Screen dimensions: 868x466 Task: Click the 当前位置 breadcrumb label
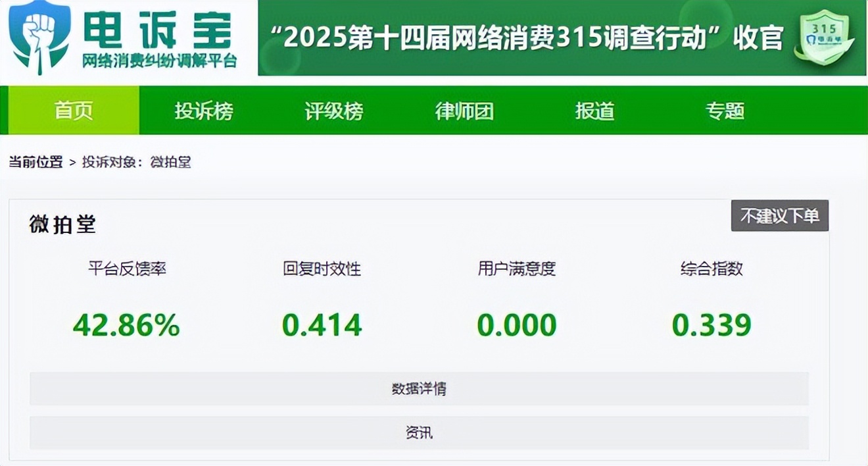click(x=36, y=162)
